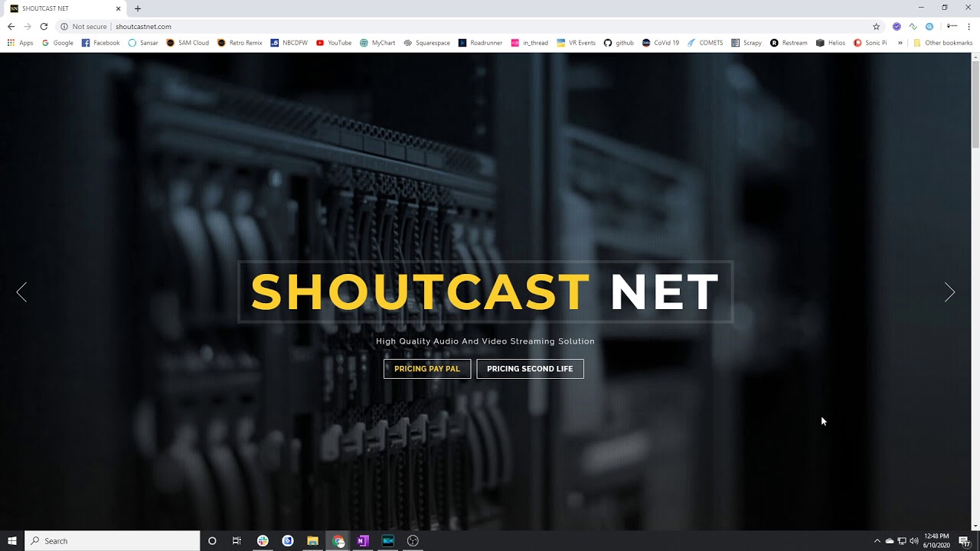Image resolution: width=980 pixels, height=551 pixels.
Task: Open the Pricing Pay Pal page
Action: point(427,369)
